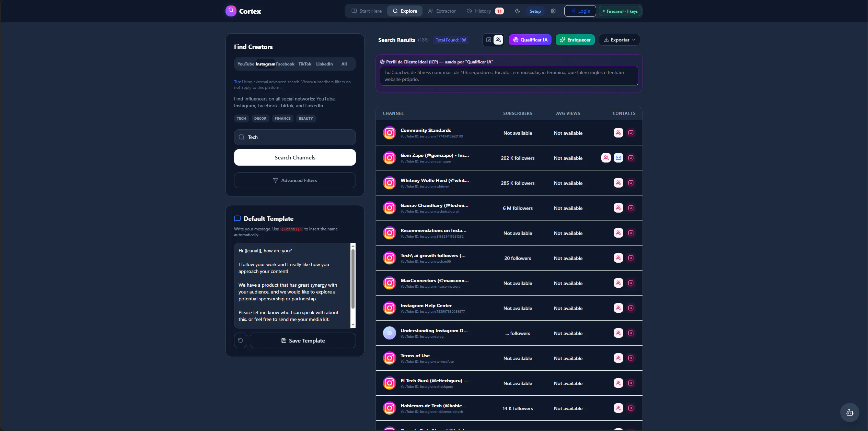
Task: Open Instagram link for Instagram Help Center
Action: pyautogui.click(x=631, y=308)
